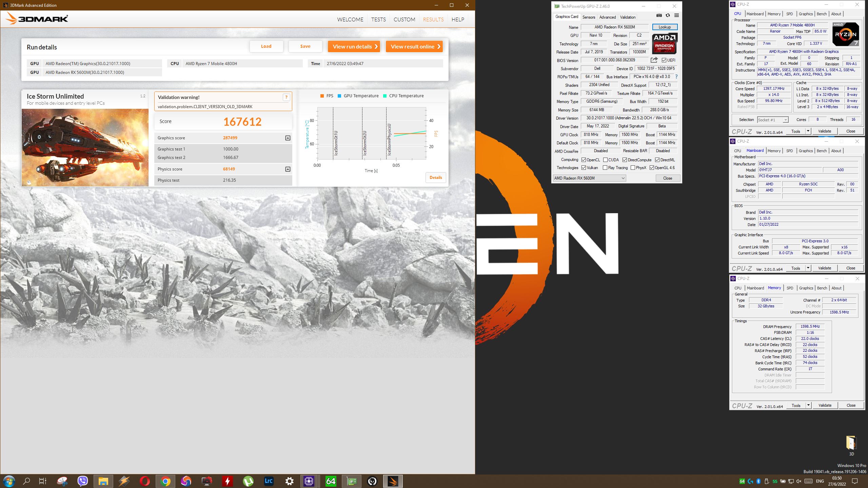The width and height of the screenshot is (868, 488).
Task: Open File Explorer from the taskbar
Action: click(103, 481)
